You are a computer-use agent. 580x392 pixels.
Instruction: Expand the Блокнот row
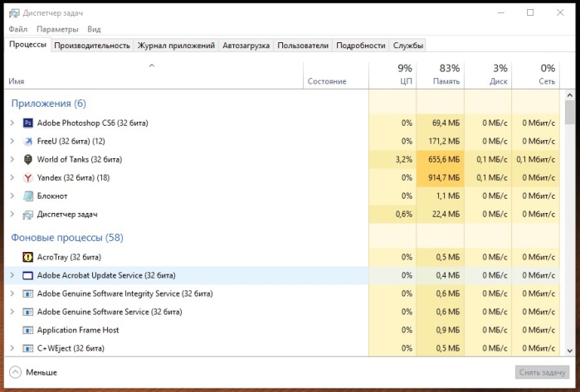coord(12,196)
